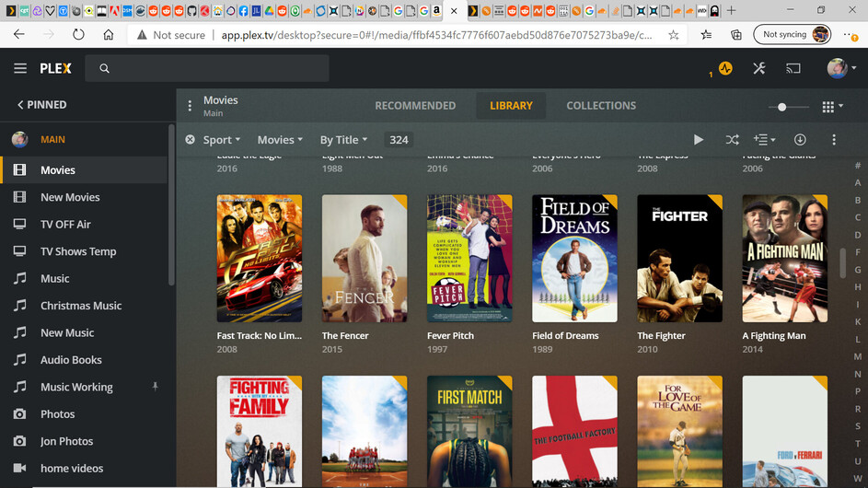Open the Audio Books library
Viewport: 868px width, 488px height.
[83, 360]
